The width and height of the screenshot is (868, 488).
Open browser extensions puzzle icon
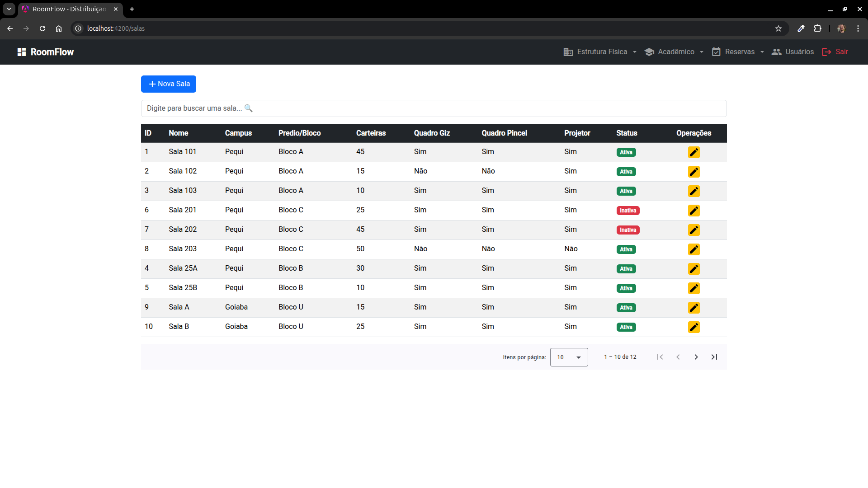(817, 28)
